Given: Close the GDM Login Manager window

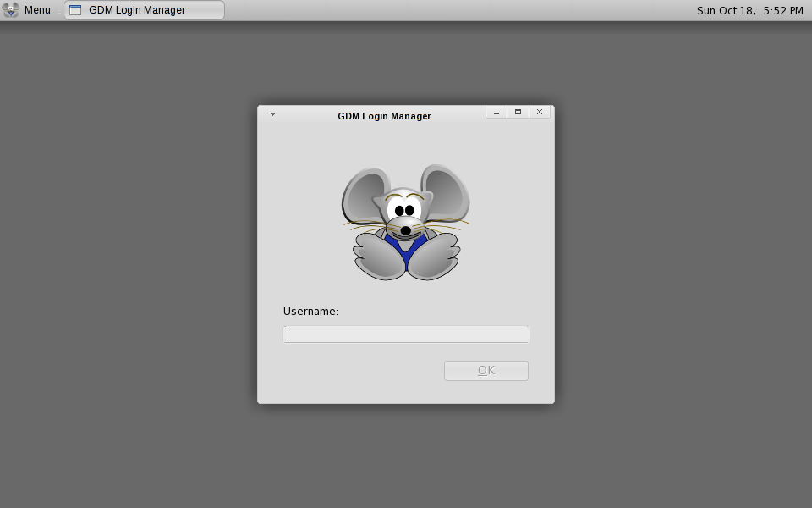Looking at the screenshot, I should 540,112.
